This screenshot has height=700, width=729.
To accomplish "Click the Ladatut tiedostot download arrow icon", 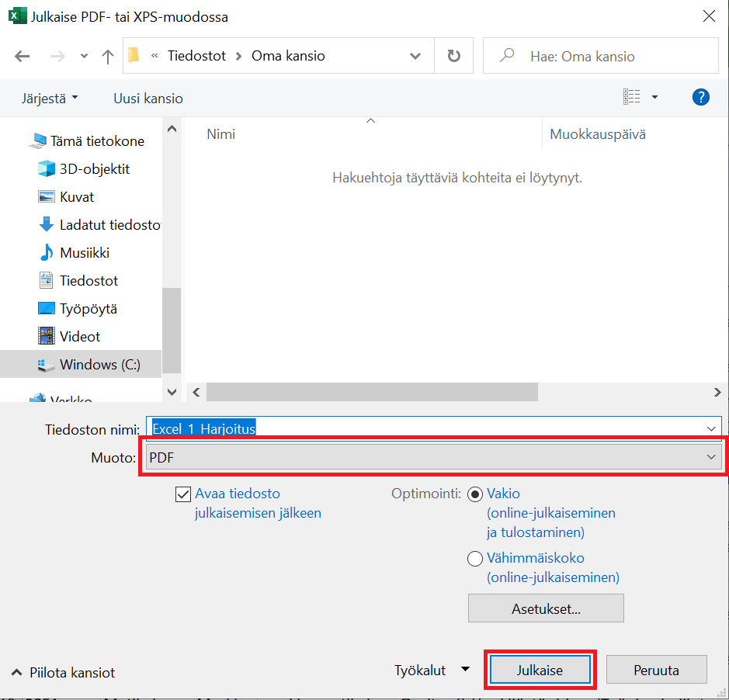I will [46, 224].
